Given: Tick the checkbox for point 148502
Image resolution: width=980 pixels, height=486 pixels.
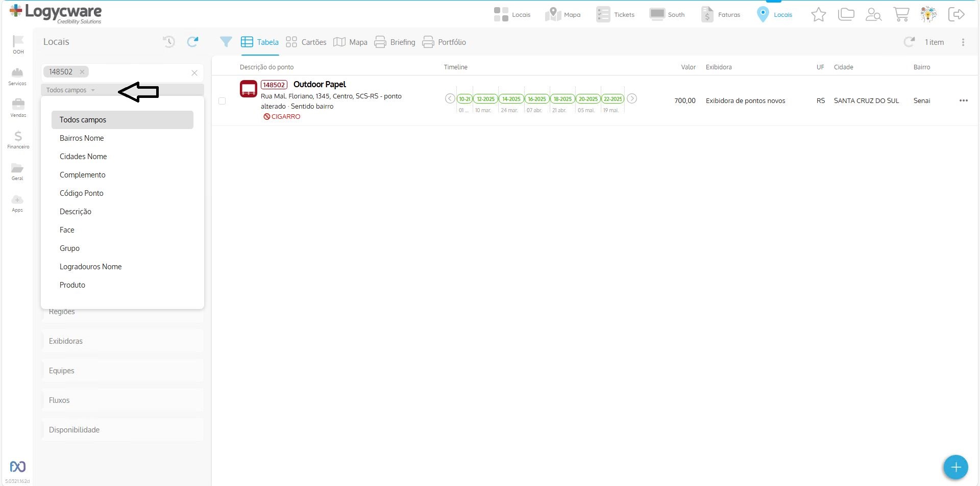Looking at the screenshot, I should 222,101.
